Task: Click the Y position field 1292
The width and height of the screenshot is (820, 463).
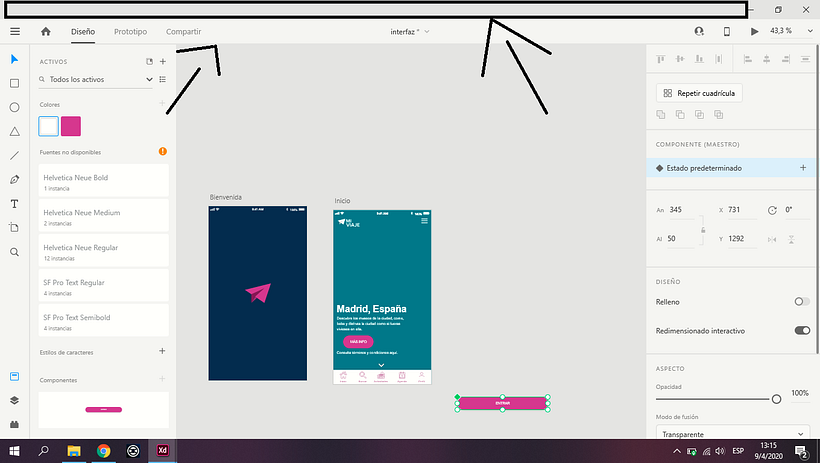Action: coord(742,239)
